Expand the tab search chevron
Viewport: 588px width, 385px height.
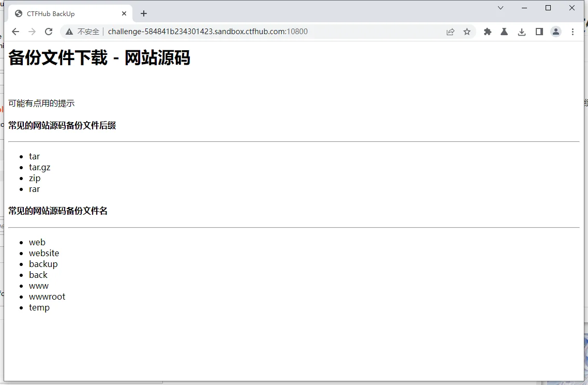tap(501, 8)
